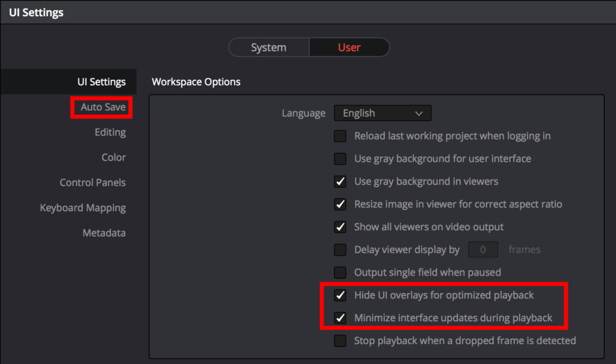Screen dimensions: 616x364
Task: Open the Color preferences section
Action: [x=114, y=157]
